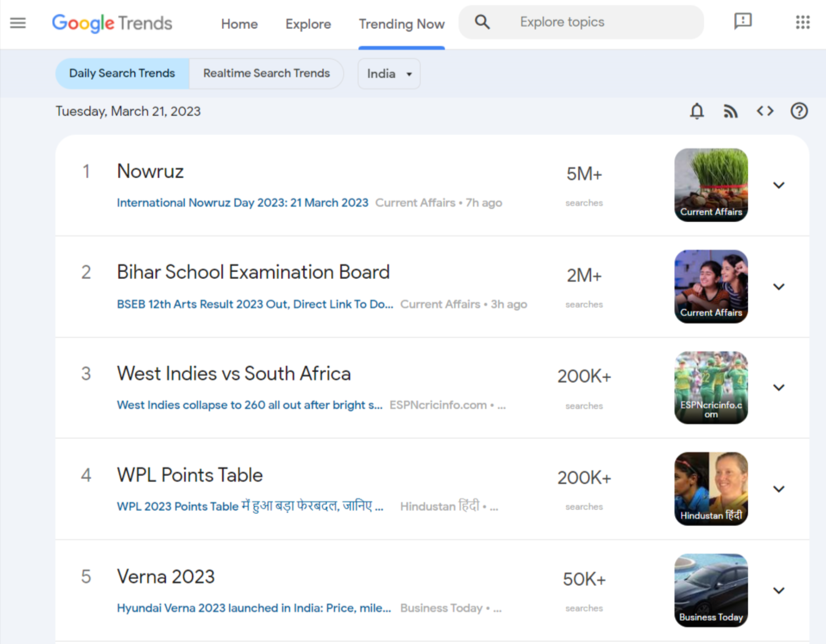Click Bihar School Examination Board title
Screen dimensions: 826x644
253,272
